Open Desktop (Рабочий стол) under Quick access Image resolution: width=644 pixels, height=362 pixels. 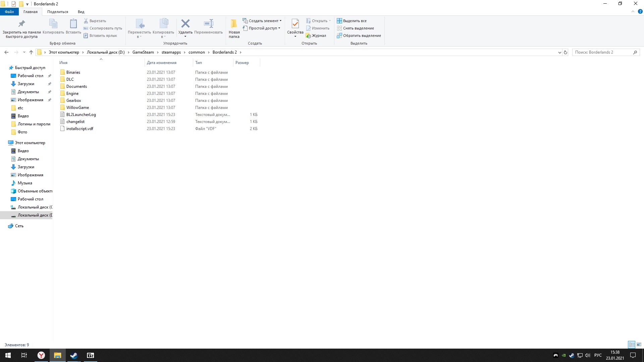click(30, 76)
